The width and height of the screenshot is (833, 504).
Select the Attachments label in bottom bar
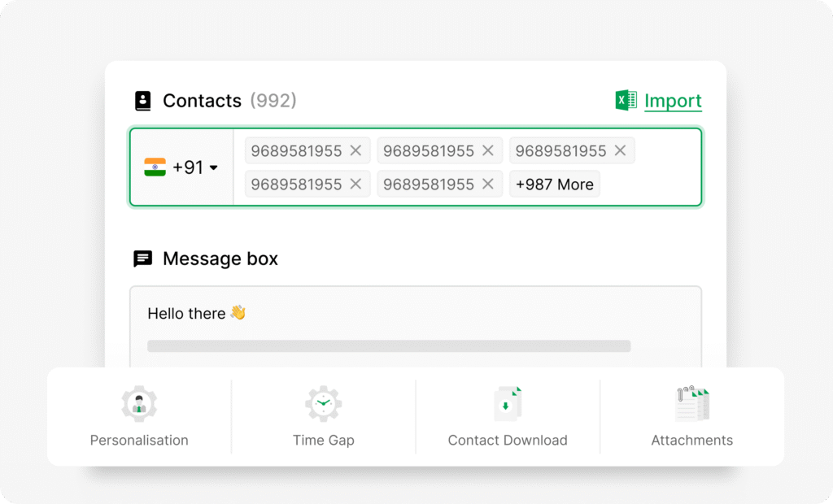click(x=691, y=440)
